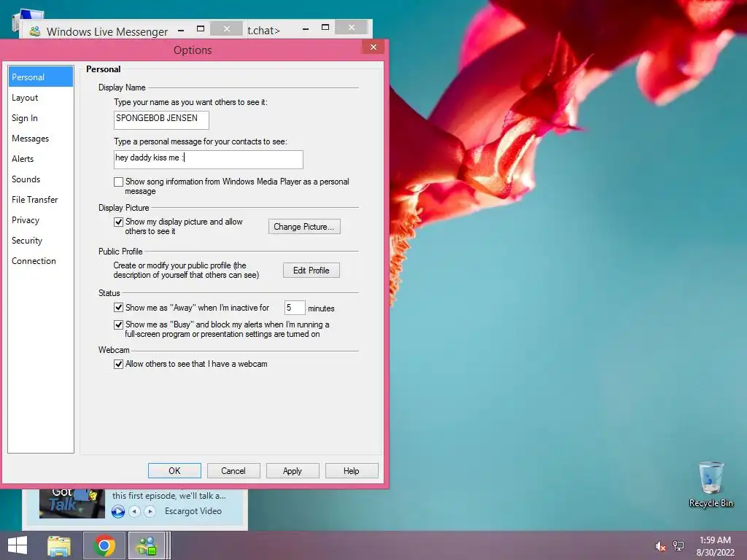The width and height of the screenshot is (747, 560).
Task: Toggle show me as Away when inactive
Action: [119, 308]
